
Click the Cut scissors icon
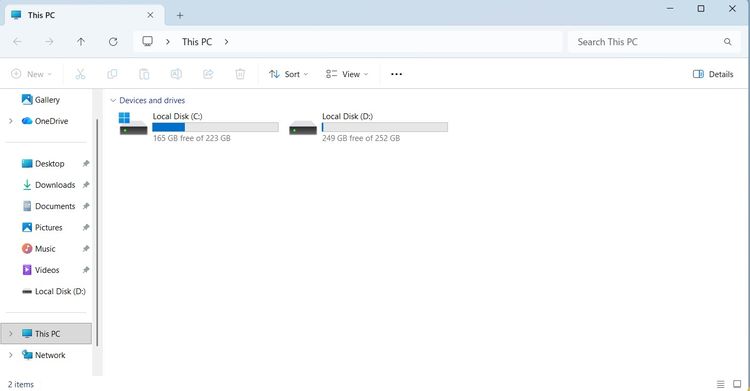[80, 74]
